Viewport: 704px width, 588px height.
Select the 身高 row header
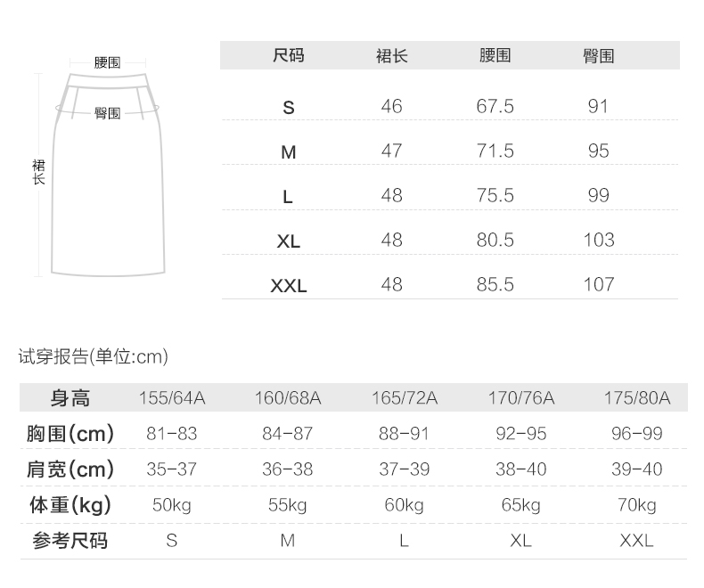point(70,398)
